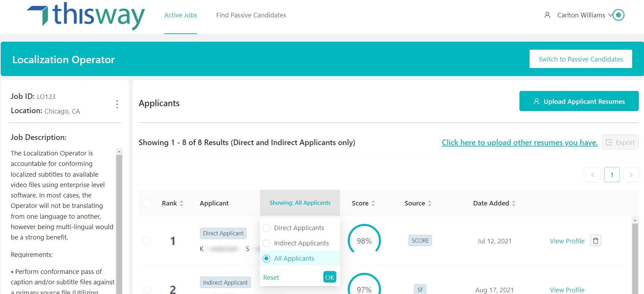Toggle the select-all applicants checkbox
The height and width of the screenshot is (294, 644).
[x=146, y=203]
